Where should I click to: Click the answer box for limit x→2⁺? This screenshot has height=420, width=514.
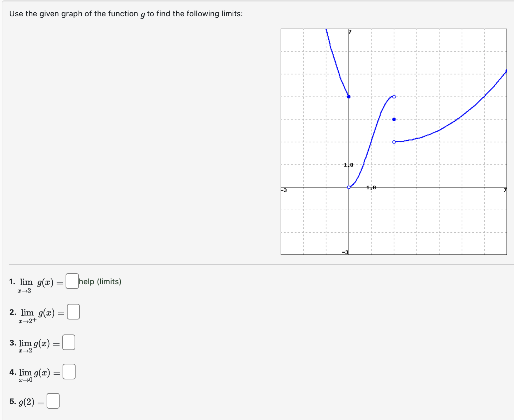(x=74, y=312)
